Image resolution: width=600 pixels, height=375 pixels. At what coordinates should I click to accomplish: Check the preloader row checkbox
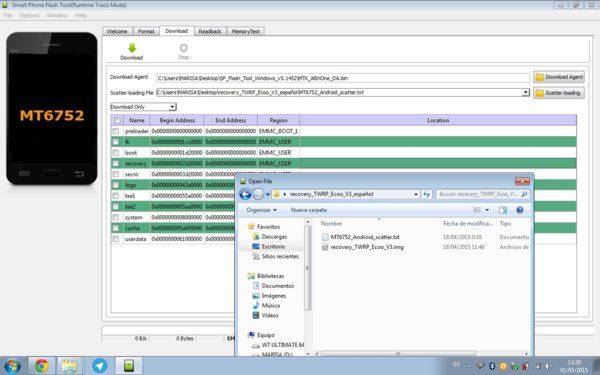click(116, 131)
